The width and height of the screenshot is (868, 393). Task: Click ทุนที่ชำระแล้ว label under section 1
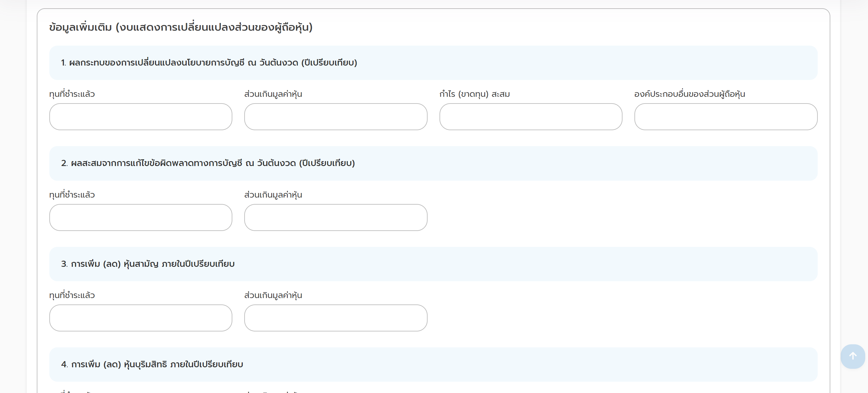tap(72, 94)
